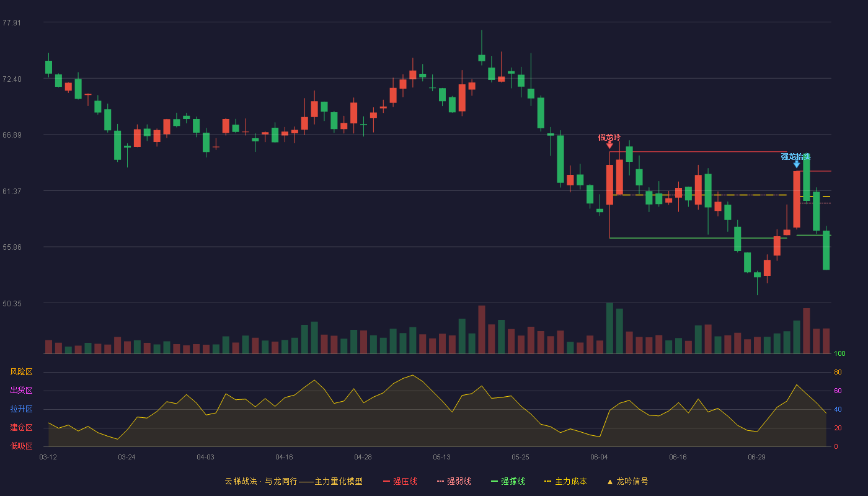
Task: Click the 假龙吟 red arrow marker
Action: pos(609,145)
